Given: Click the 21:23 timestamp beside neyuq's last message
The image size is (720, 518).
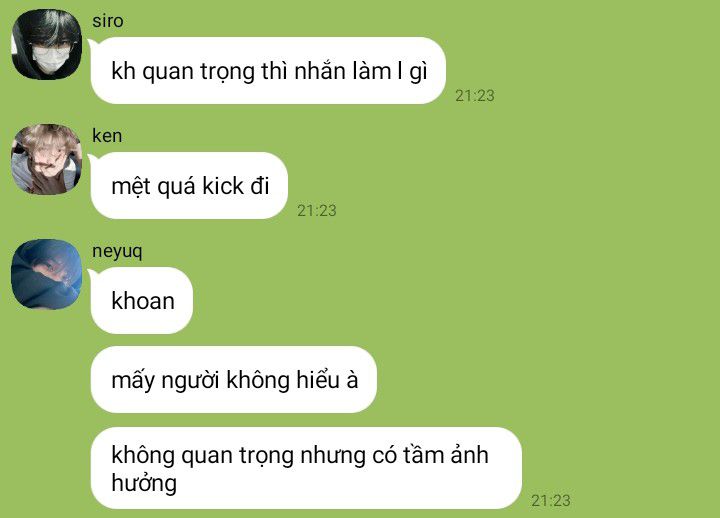Looking at the screenshot, I should [x=551, y=501].
